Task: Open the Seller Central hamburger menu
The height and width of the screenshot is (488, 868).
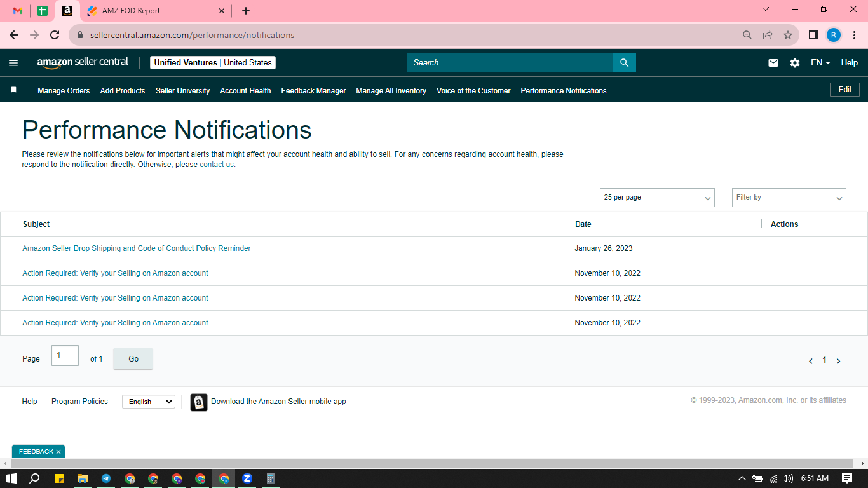Action: [x=13, y=63]
